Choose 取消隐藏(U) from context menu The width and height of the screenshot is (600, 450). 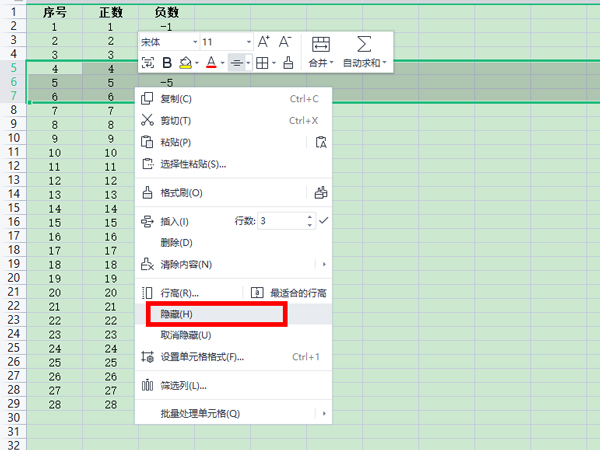[186, 335]
